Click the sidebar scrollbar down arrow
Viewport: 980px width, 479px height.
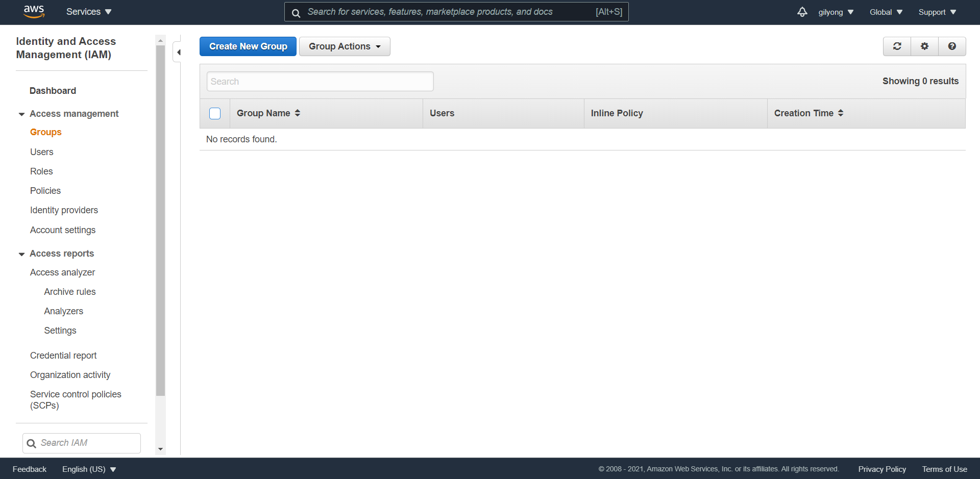click(x=160, y=449)
